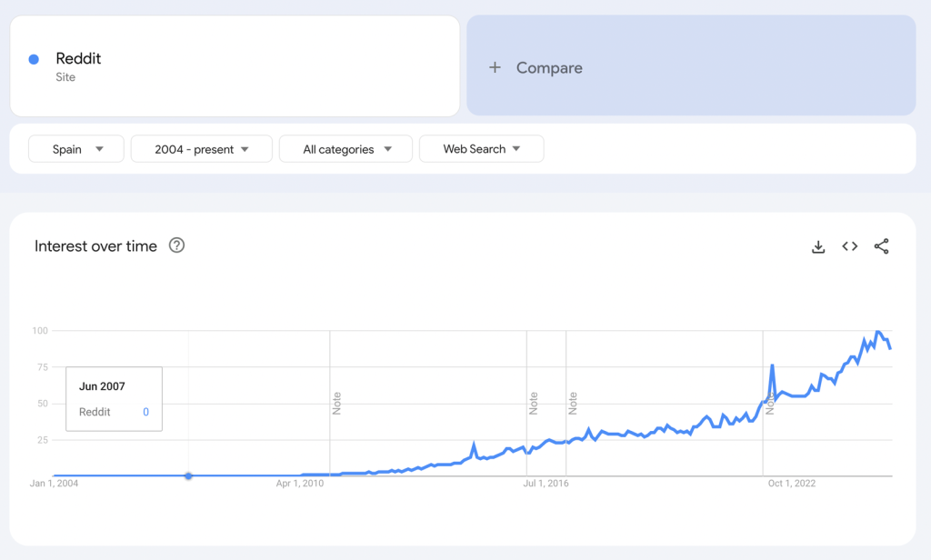931x560 pixels.
Task: Open the Note marker near October 2022
Action: coord(770,403)
